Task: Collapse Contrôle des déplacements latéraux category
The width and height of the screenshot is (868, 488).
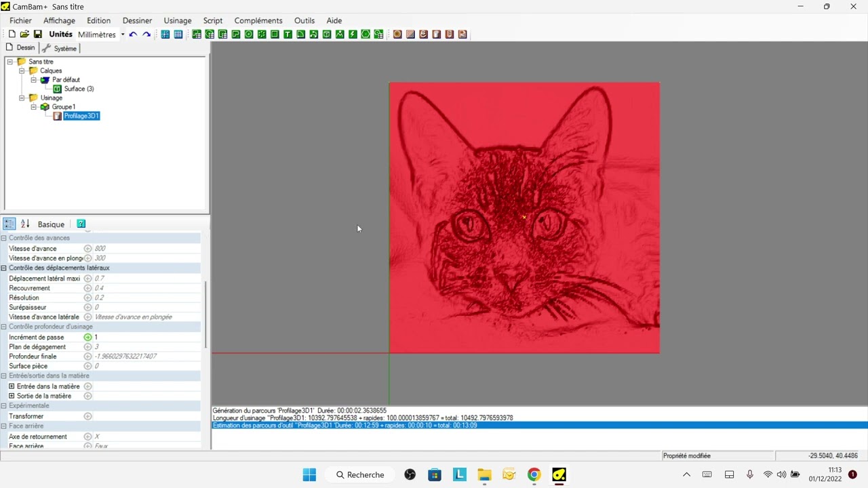Action: 3,268
